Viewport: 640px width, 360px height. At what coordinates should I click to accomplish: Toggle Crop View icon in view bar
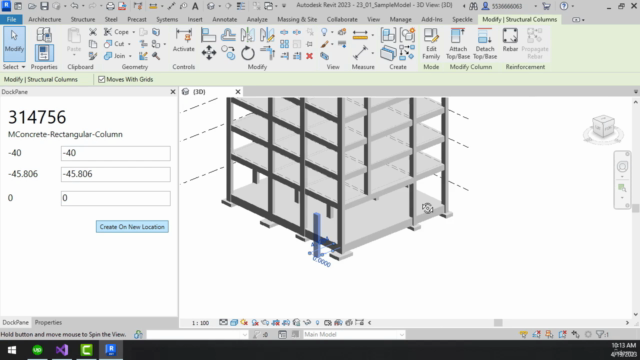pos(276,322)
